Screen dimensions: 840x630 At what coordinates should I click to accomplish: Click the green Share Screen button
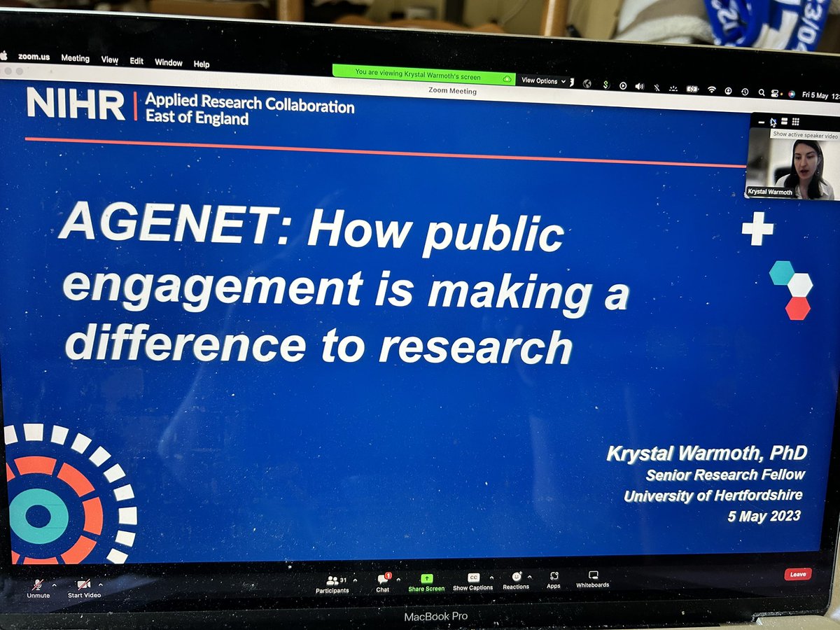(426, 583)
